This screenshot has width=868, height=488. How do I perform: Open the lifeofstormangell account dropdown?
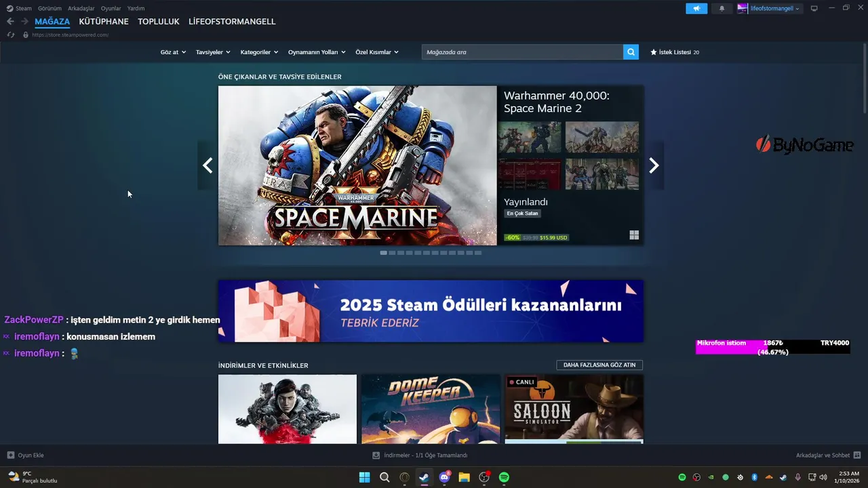point(775,8)
